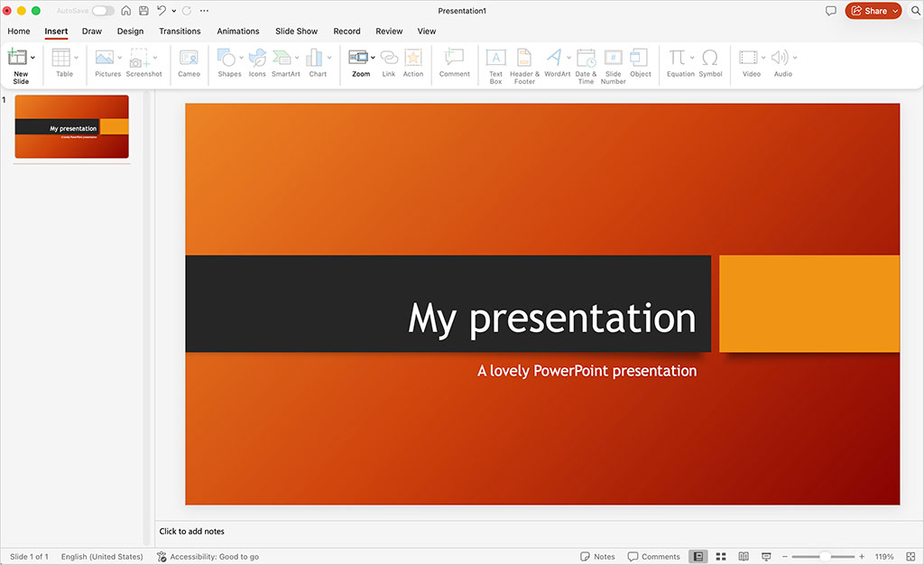
Task: Expand the Shapes dropdown arrow
Action: [x=241, y=58]
